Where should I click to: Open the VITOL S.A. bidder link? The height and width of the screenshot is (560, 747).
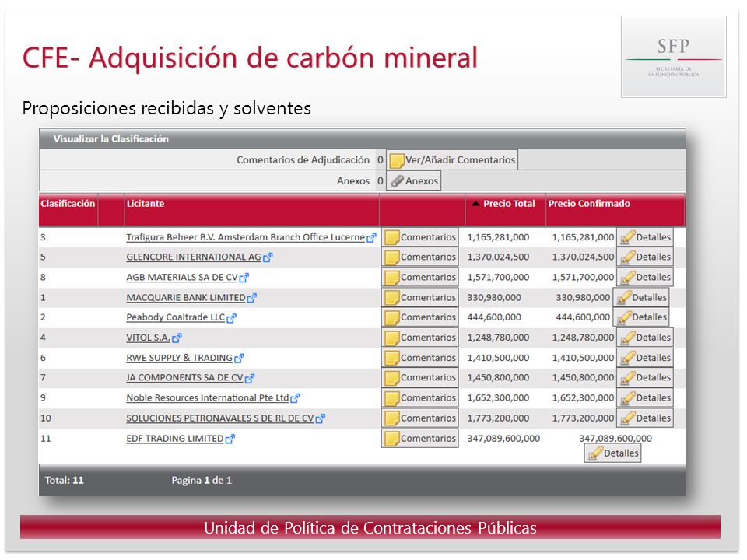(x=148, y=338)
